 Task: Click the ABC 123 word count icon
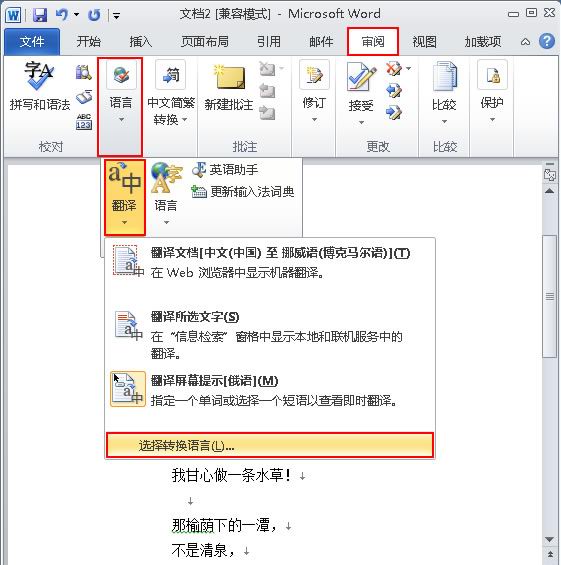[84, 122]
